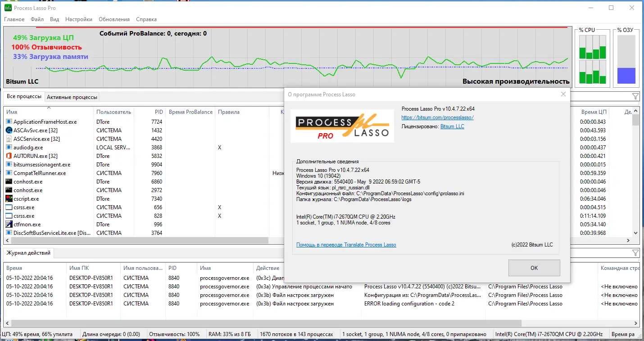Follow the Bitsum LLC license link

452,126
